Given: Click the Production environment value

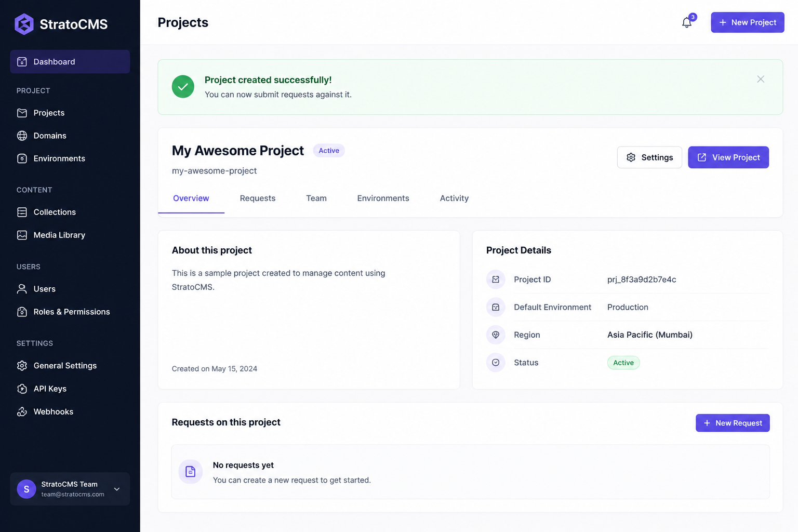Looking at the screenshot, I should click(628, 307).
